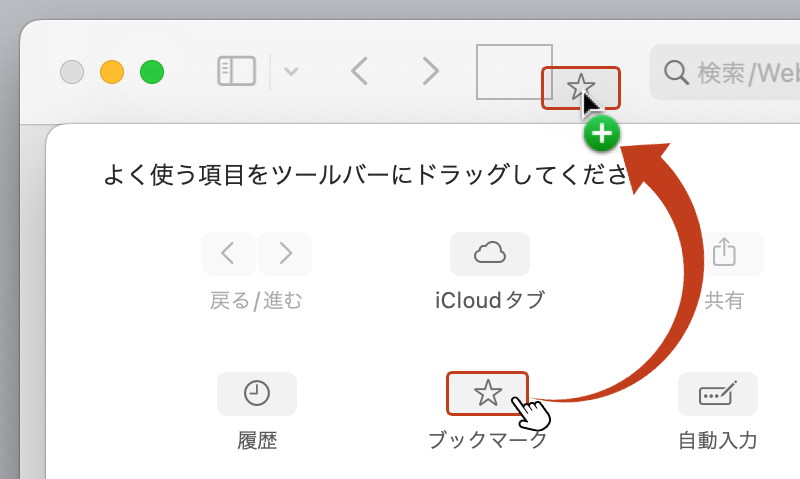Click the yellow minimize window button
This screenshot has height=479, width=800.
(x=112, y=71)
